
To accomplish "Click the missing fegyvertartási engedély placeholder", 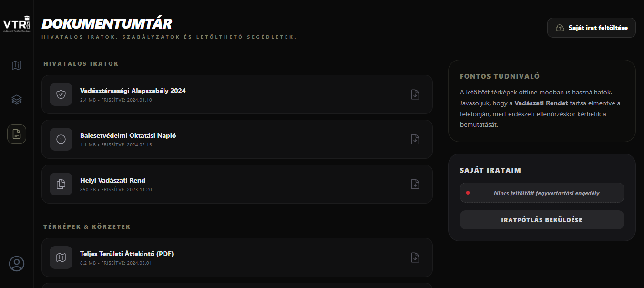I will [x=542, y=193].
